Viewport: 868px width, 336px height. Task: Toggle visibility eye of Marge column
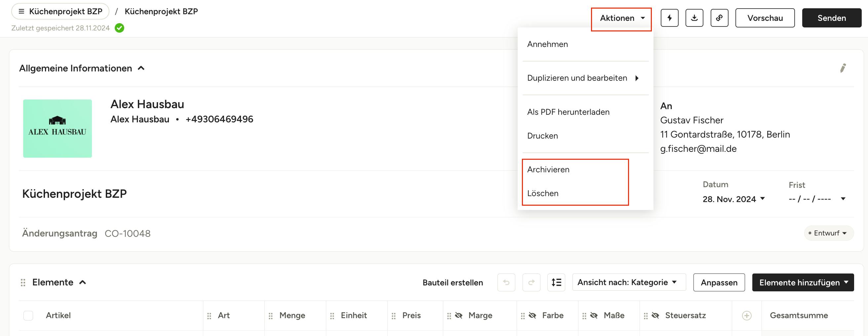[x=458, y=315]
